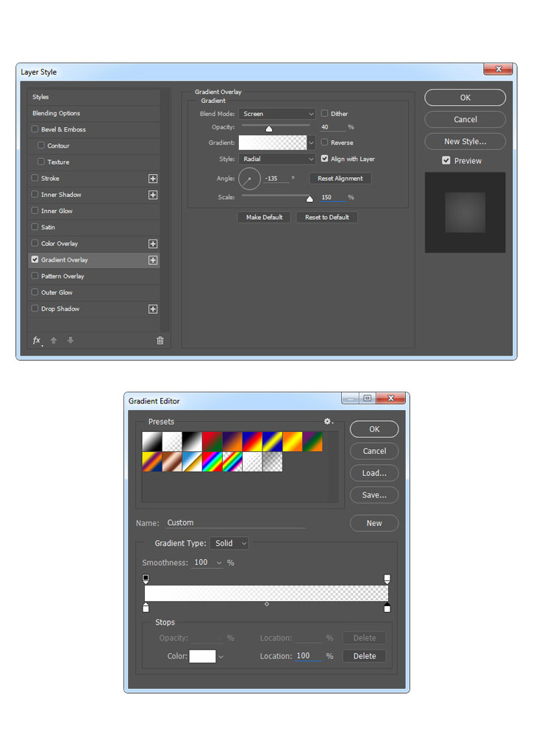Open the Styles section
533x756 pixels.
click(x=94, y=97)
